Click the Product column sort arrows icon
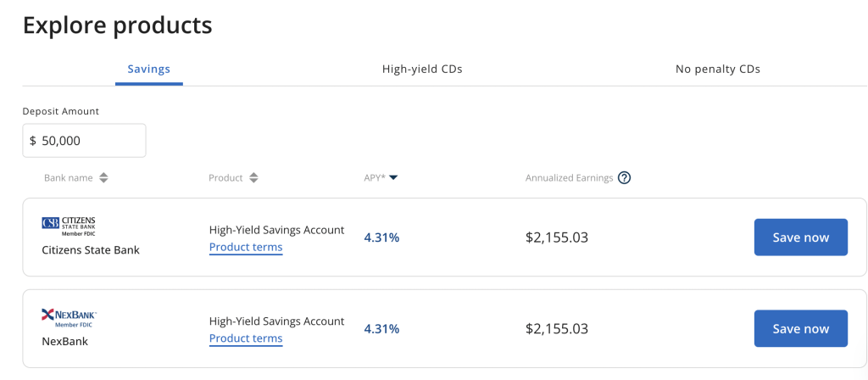Viewport: 868px width, 380px height. tap(253, 178)
